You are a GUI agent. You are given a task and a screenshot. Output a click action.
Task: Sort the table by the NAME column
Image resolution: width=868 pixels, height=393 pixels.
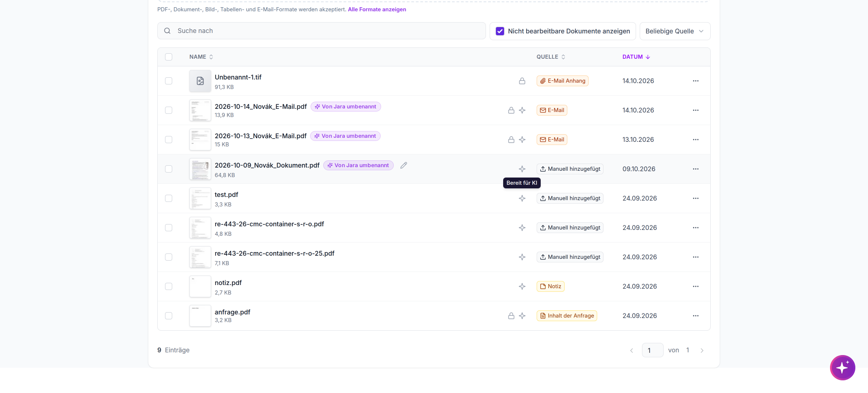pyautogui.click(x=201, y=57)
